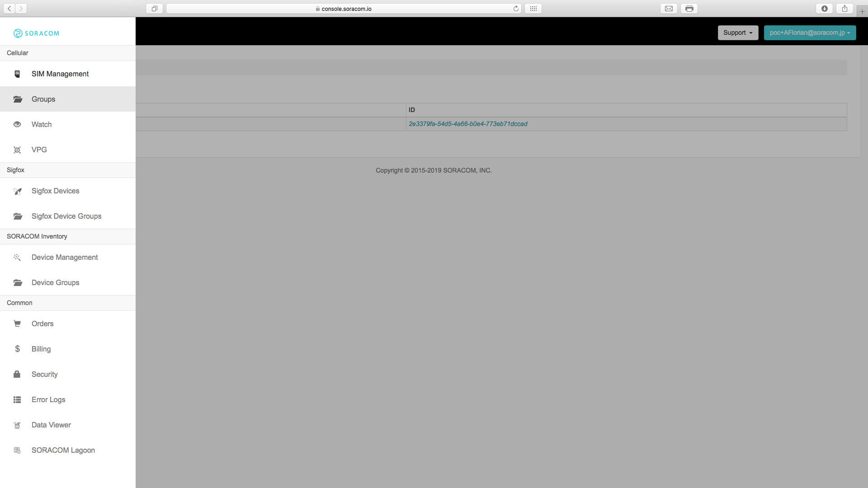The width and height of the screenshot is (868, 488).
Task: Click the Watch eye icon
Action: (17, 124)
